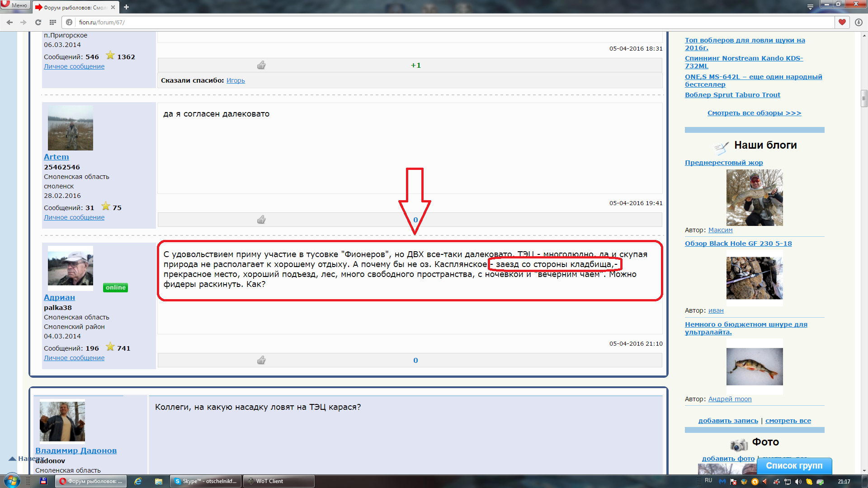Add page to bookmarks with heart icon
Viewport: 868px width, 488px height.
[x=842, y=22]
